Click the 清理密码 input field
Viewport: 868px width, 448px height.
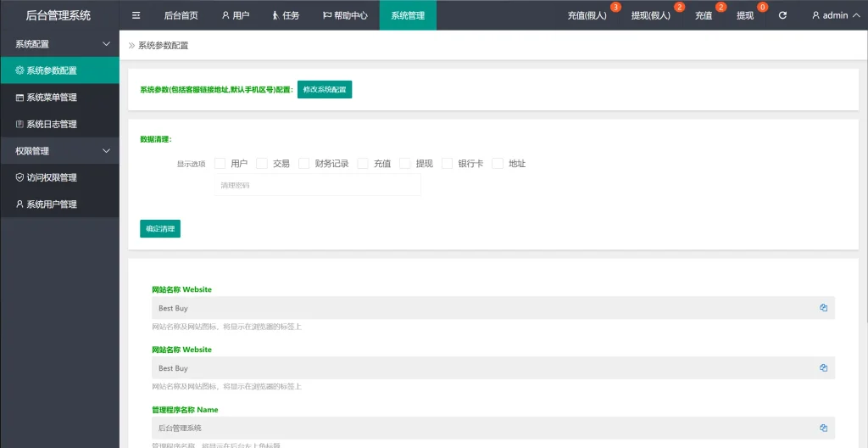[x=318, y=185]
